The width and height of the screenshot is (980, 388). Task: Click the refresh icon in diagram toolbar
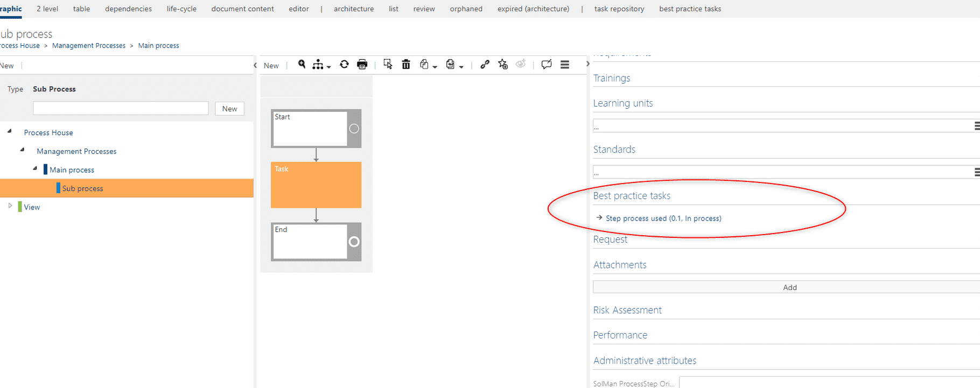(344, 65)
